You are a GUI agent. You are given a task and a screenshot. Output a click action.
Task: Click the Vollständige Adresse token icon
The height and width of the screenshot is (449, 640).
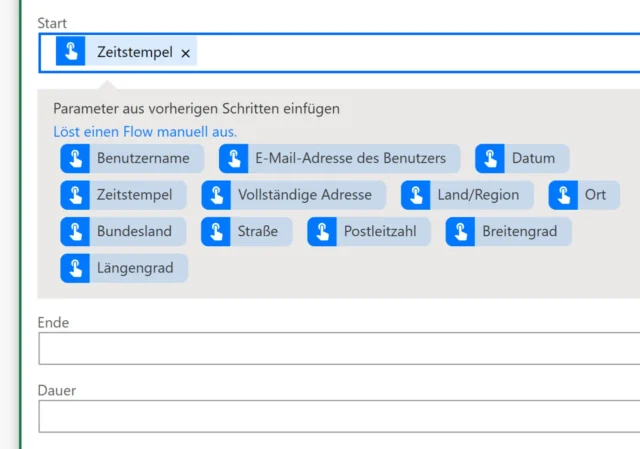tap(216, 195)
